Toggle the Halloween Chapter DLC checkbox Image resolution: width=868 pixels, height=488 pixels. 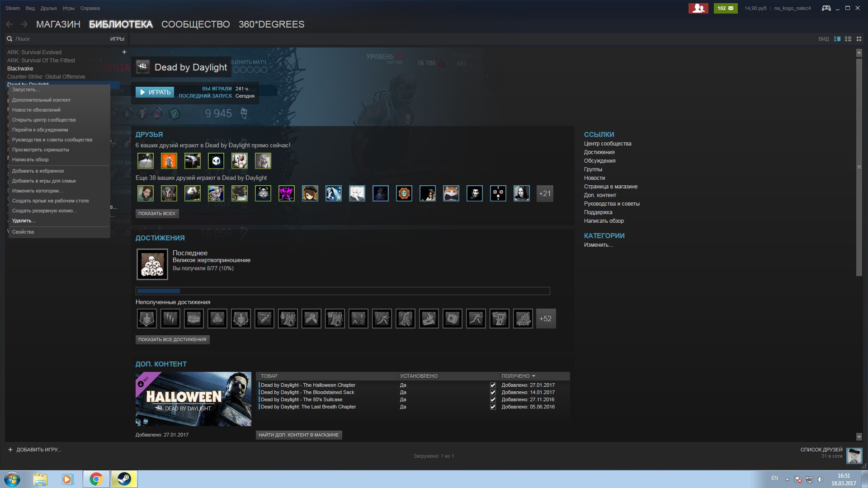pos(493,385)
